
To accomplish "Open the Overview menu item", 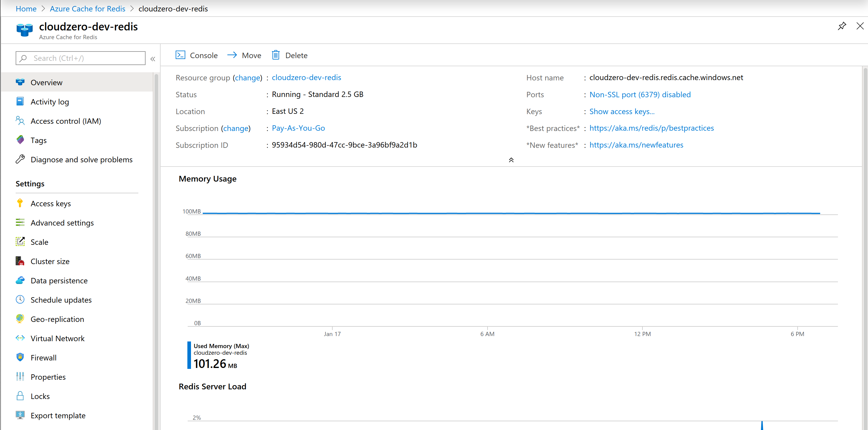I will pos(47,83).
